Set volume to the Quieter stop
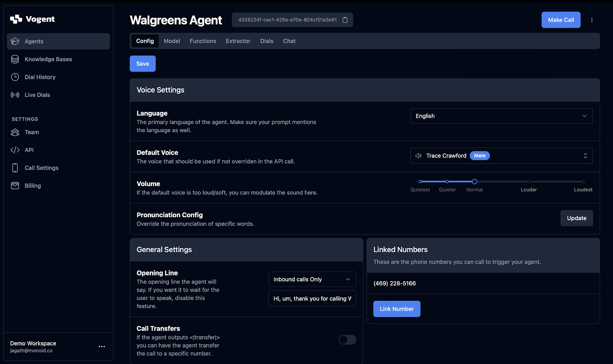The width and height of the screenshot is (613, 364). click(447, 182)
